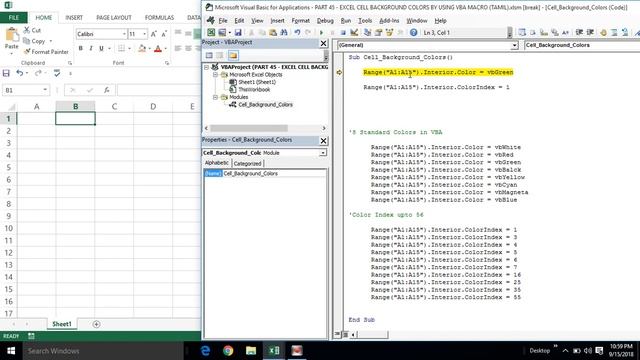The width and height of the screenshot is (640, 360).
Task: Click cell A1 in the worksheet
Action: click(36, 118)
